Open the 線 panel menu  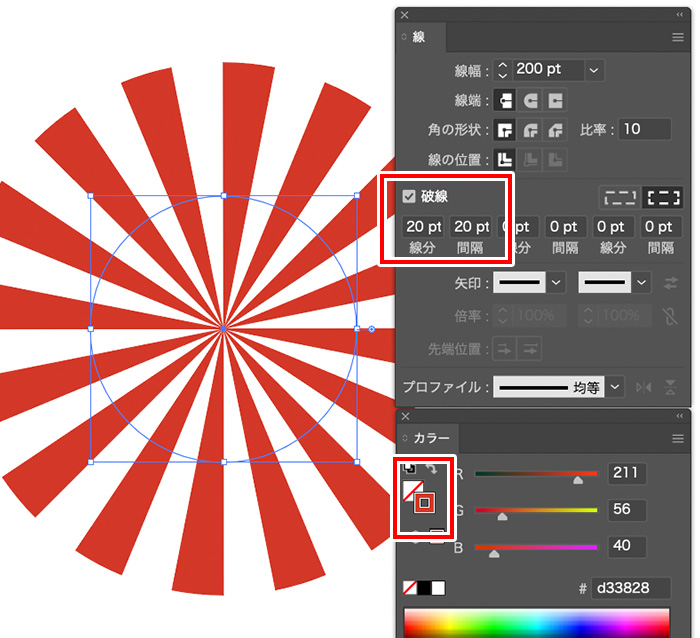pyautogui.click(x=678, y=38)
